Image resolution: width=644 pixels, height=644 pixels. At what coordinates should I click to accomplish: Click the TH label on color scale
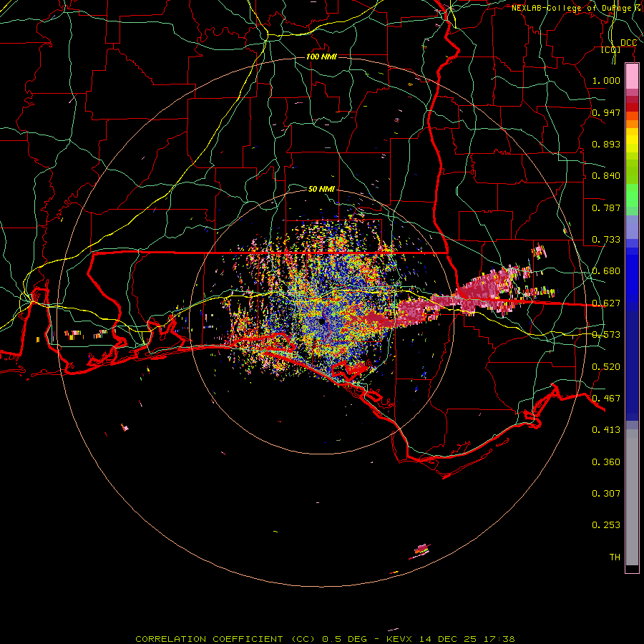pyautogui.click(x=615, y=557)
